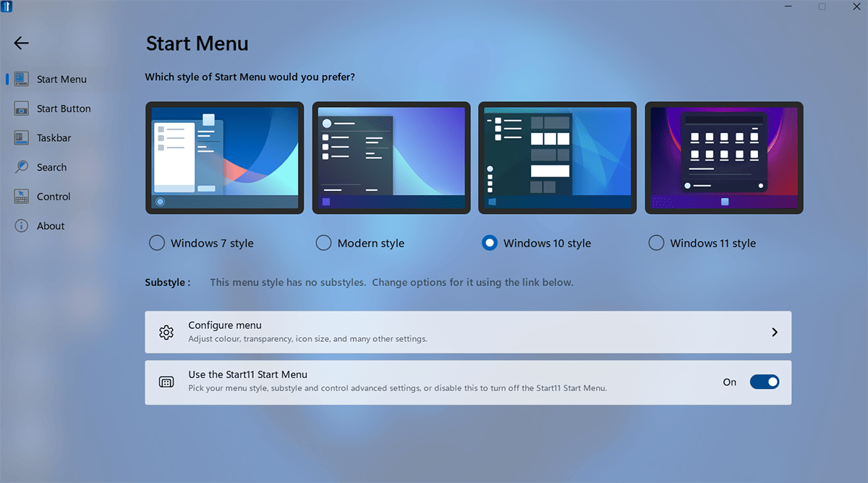
Task: Select the Windows 11 style radio button
Action: 656,243
